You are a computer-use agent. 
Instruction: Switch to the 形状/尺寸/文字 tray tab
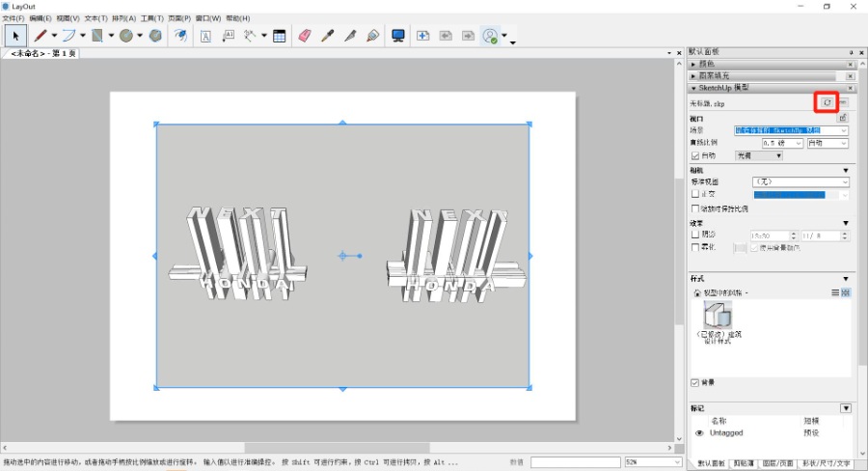(x=826, y=463)
